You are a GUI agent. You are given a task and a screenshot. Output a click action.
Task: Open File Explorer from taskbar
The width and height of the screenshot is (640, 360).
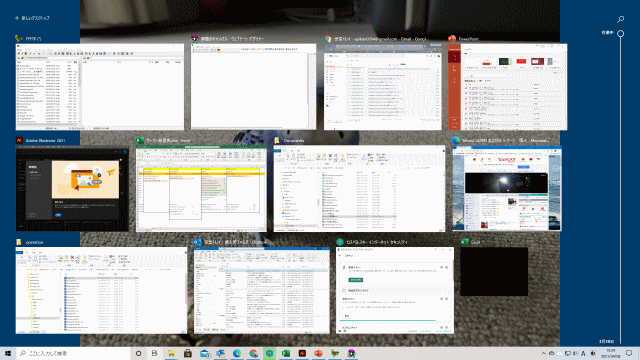point(171,353)
